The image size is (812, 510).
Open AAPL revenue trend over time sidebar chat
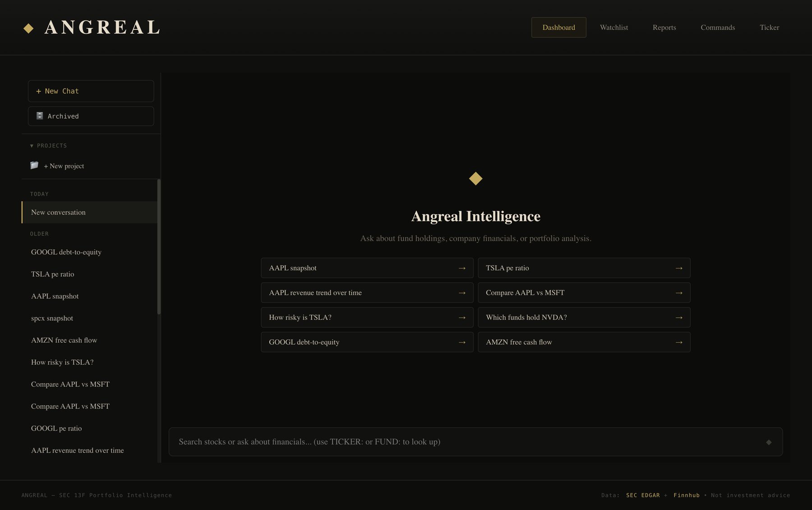click(89, 450)
